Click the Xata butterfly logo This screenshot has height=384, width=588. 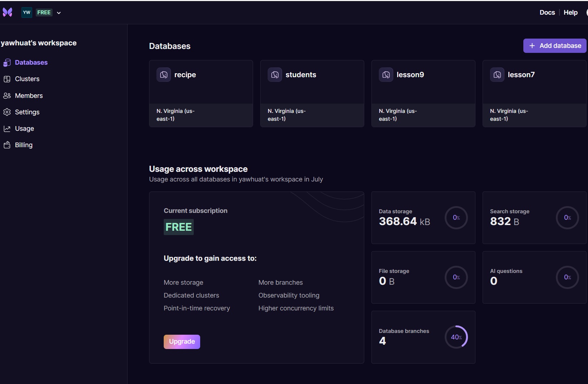point(8,13)
